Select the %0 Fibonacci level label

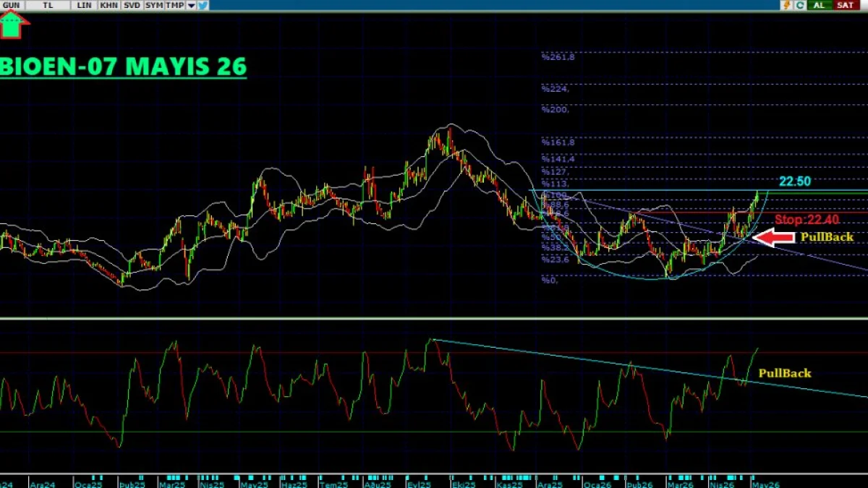pyautogui.click(x=549, y=281)
